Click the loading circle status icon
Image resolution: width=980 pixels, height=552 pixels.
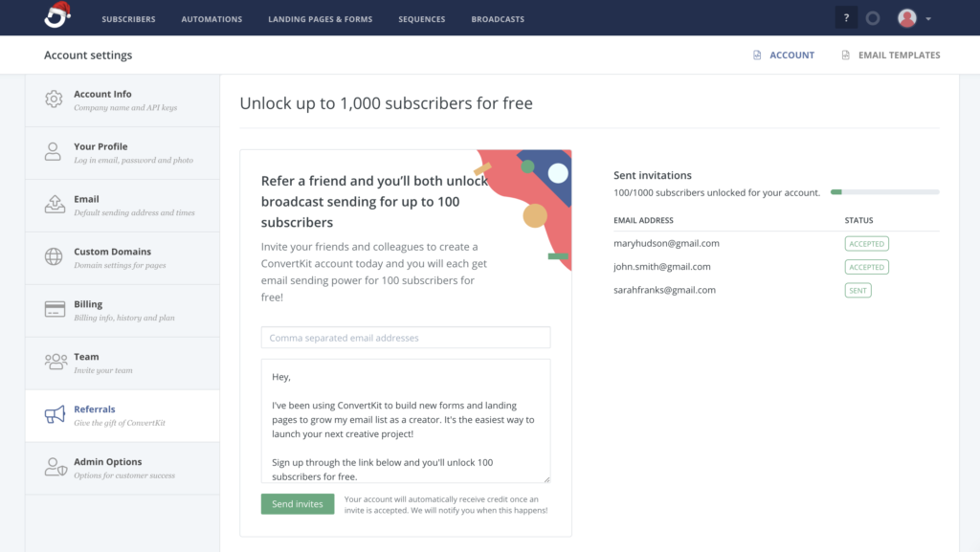point(872,18)
